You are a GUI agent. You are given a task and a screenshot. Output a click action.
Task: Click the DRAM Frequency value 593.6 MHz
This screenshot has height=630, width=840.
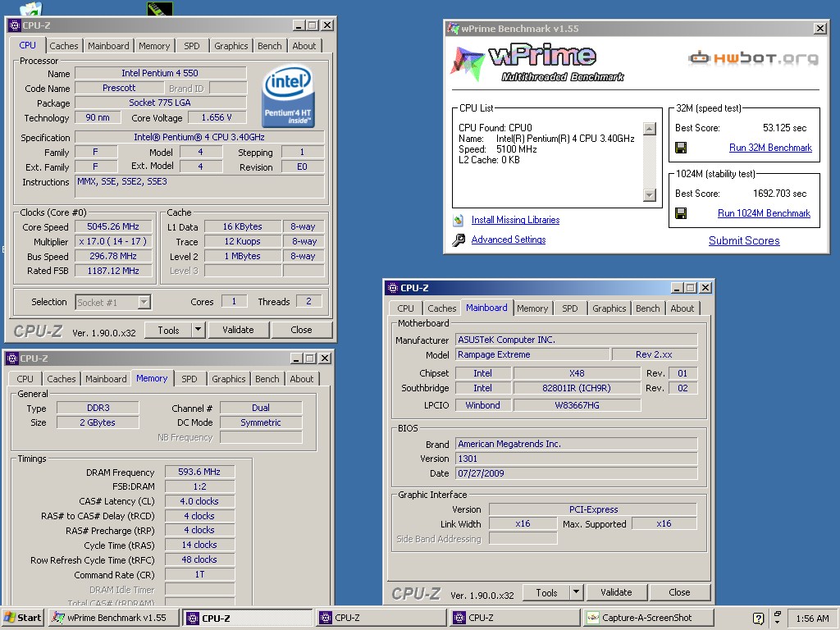click(x=199, y=472)
